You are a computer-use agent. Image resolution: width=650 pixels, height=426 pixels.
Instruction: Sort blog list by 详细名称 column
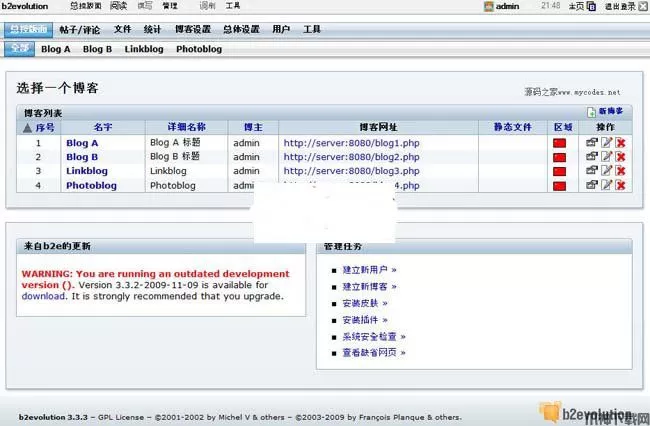tap(187, 127)
